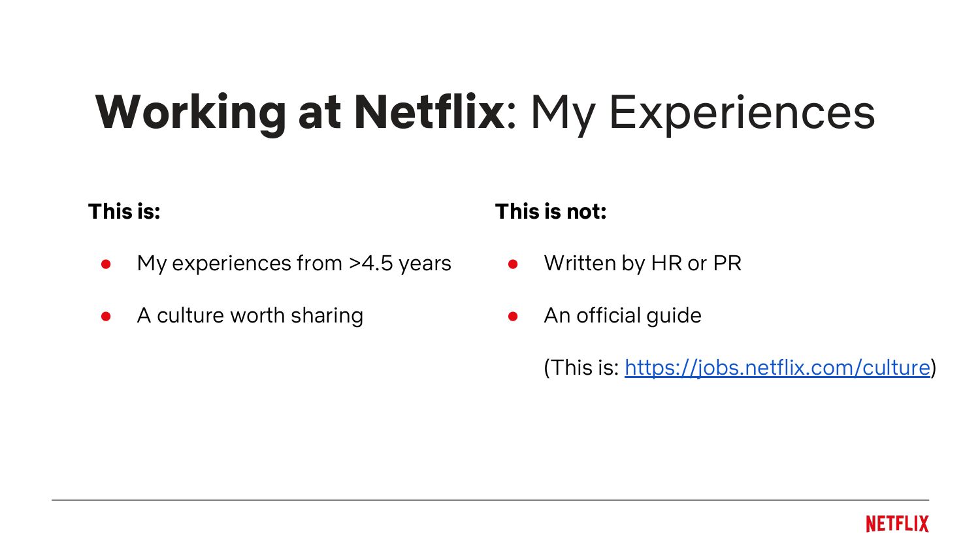Image resolution: width=980 pixels, height=551 pixels.
Task: Click the bullet beside "My experiences from >4.5 years"
Action: point(106,264)
